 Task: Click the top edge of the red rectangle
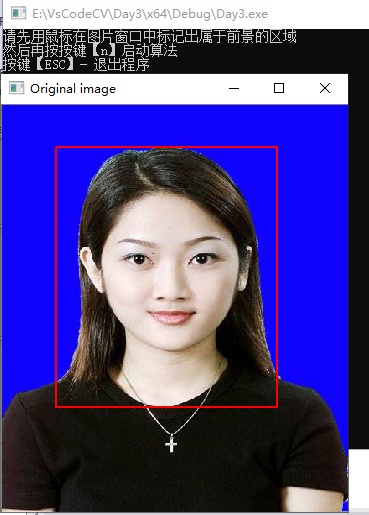point(166,147)
